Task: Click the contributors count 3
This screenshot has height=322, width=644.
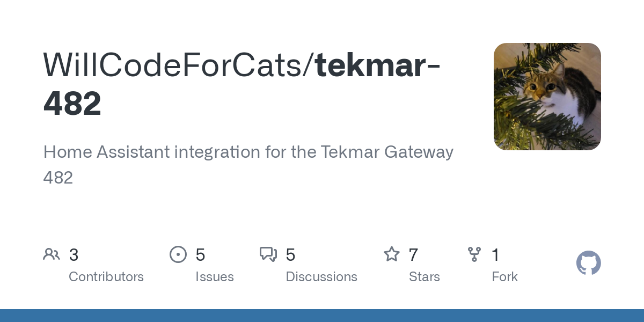Action: coord(74,255)
